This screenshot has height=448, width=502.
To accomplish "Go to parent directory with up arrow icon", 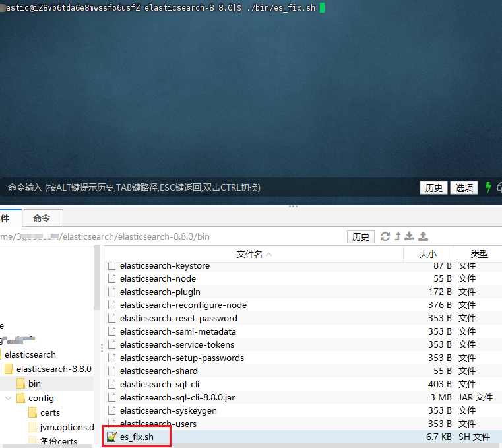I will 398,236.
